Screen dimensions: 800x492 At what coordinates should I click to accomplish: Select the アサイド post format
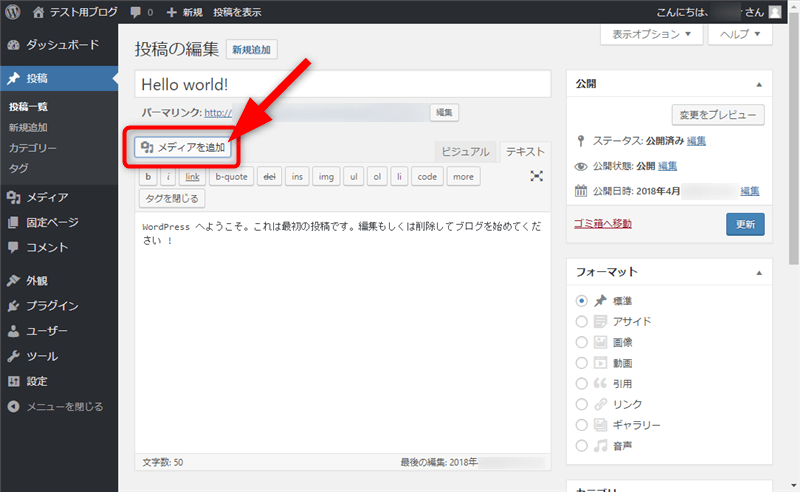(582, 321)
